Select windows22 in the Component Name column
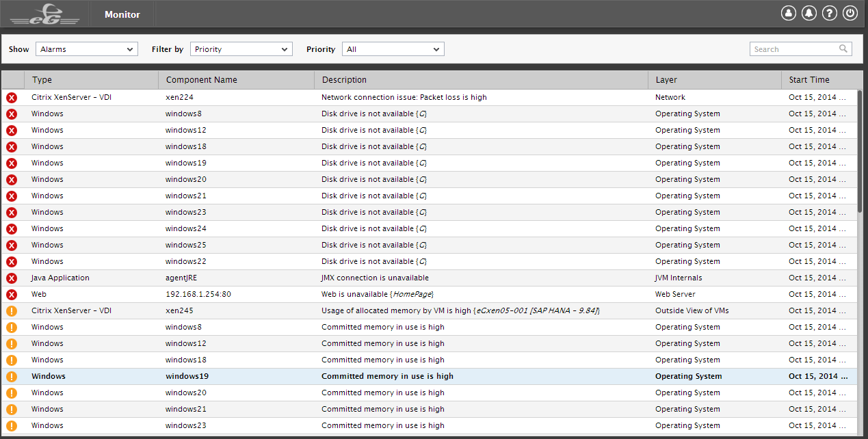The image size is (868, 439). (x=186, y=261)
